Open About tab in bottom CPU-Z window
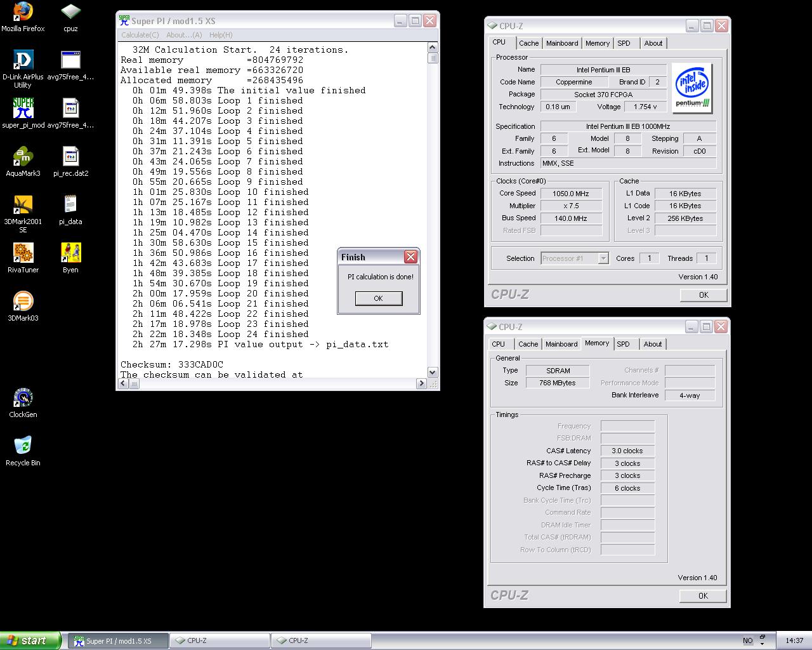This screenshot has width=812, height=650. click(x=653, y=344)
